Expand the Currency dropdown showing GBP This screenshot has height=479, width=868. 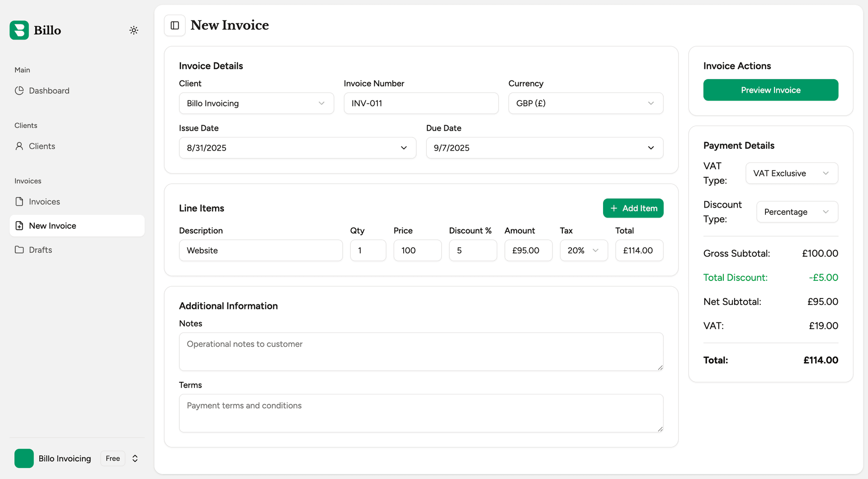click(585, 103)
